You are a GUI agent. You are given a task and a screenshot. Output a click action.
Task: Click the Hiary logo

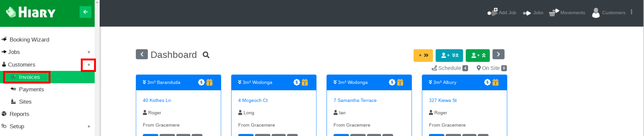(x=30, y=12)
